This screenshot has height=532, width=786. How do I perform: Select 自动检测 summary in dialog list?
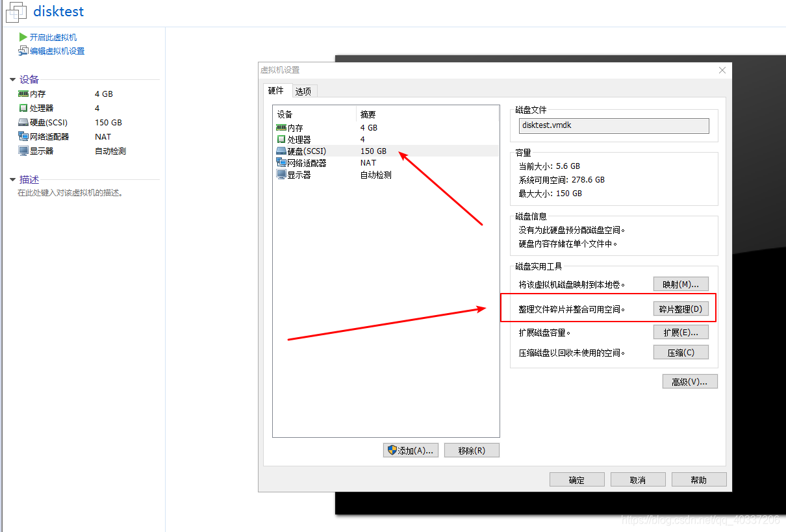376,175
